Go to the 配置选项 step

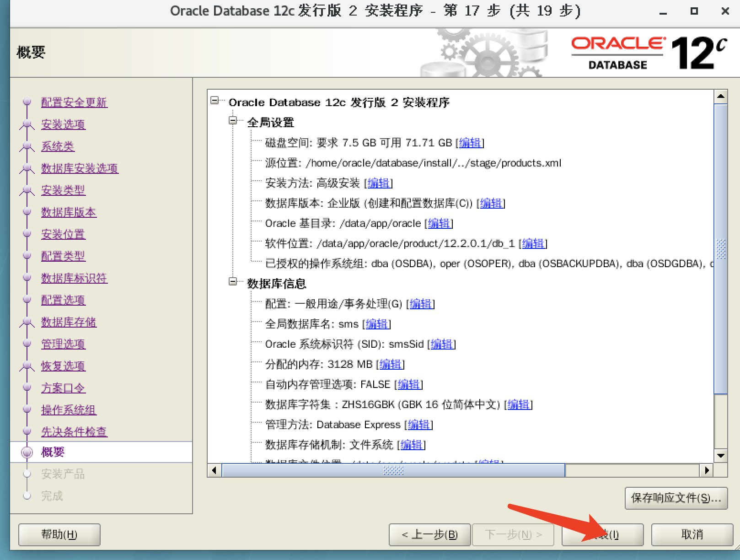click(63, 300)
